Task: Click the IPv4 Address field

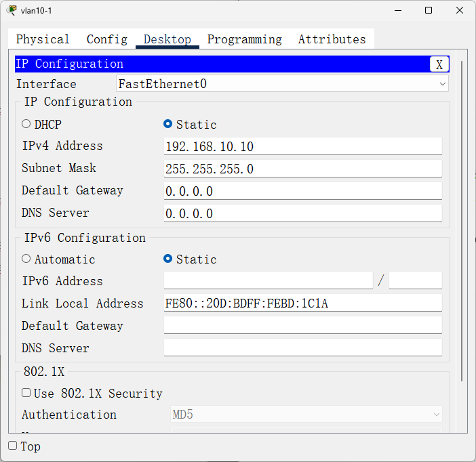Action: tap(302, 146)
